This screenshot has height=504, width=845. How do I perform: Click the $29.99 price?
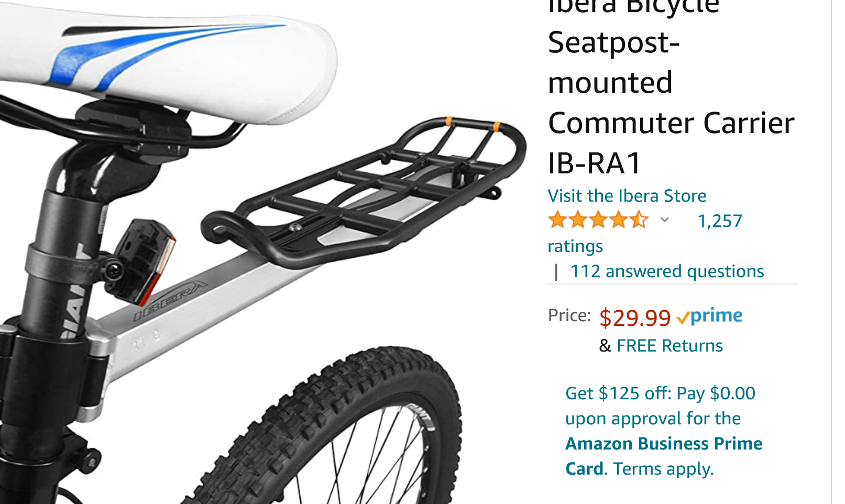[634, 317]
